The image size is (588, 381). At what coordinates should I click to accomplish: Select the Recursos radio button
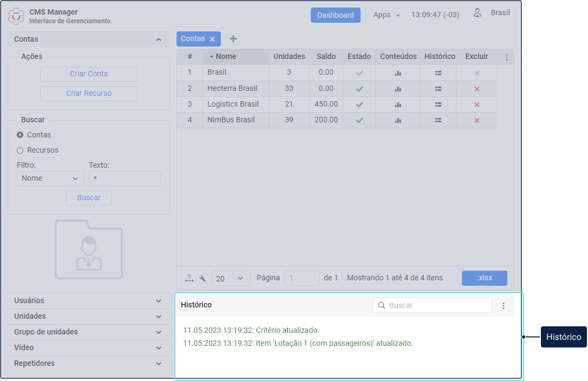(x=20, y=150)
